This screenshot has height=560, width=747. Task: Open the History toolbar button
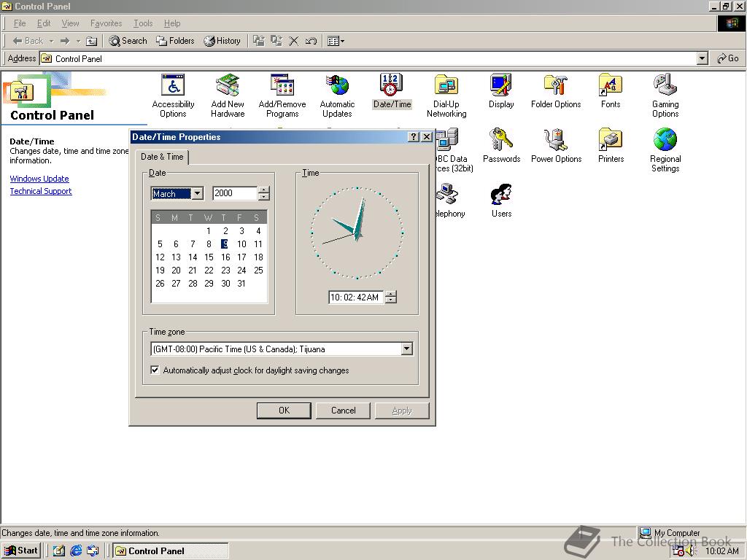tap(222, 41)
